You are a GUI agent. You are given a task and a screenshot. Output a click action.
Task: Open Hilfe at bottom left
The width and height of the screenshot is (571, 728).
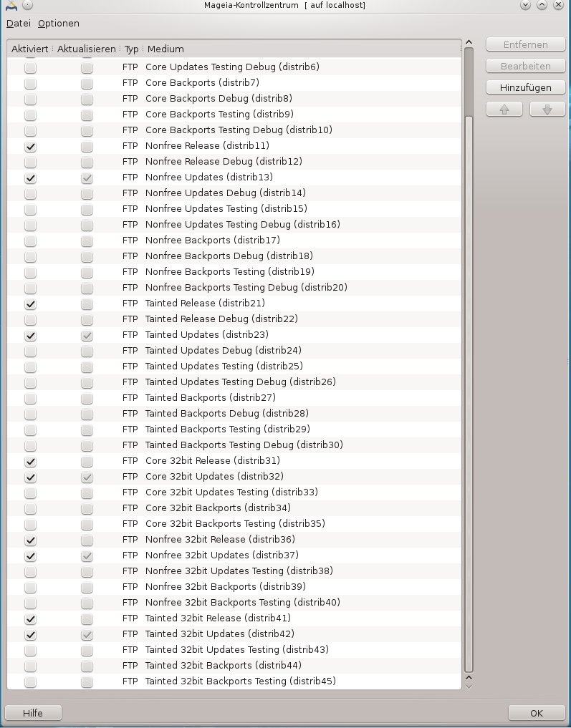pos(33,713)
